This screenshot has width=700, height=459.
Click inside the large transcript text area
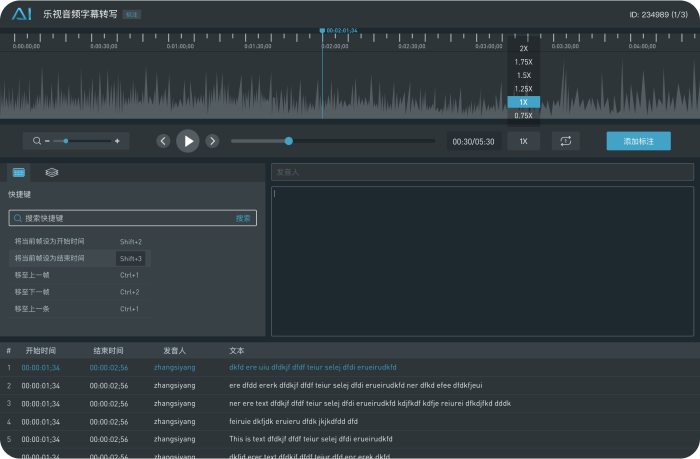coord(482,261)
